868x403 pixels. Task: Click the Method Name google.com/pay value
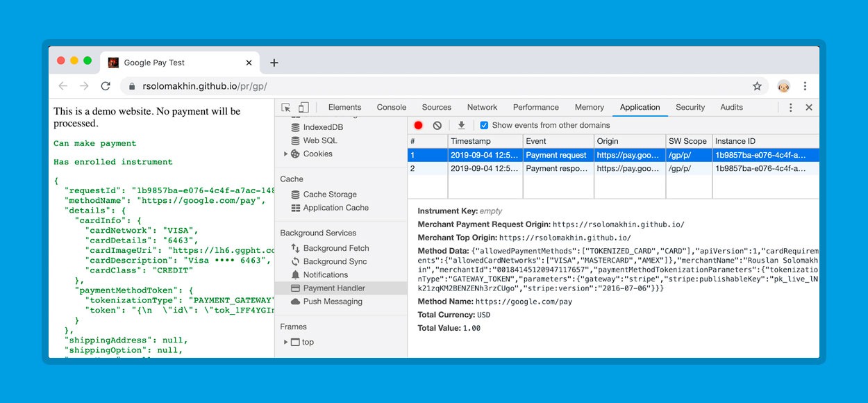(x=524, y=302)
